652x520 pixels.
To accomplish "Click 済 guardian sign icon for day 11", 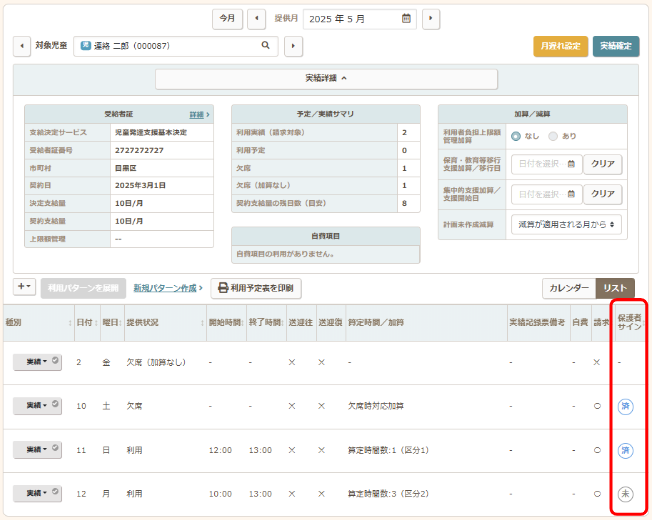I will [625, 450].
